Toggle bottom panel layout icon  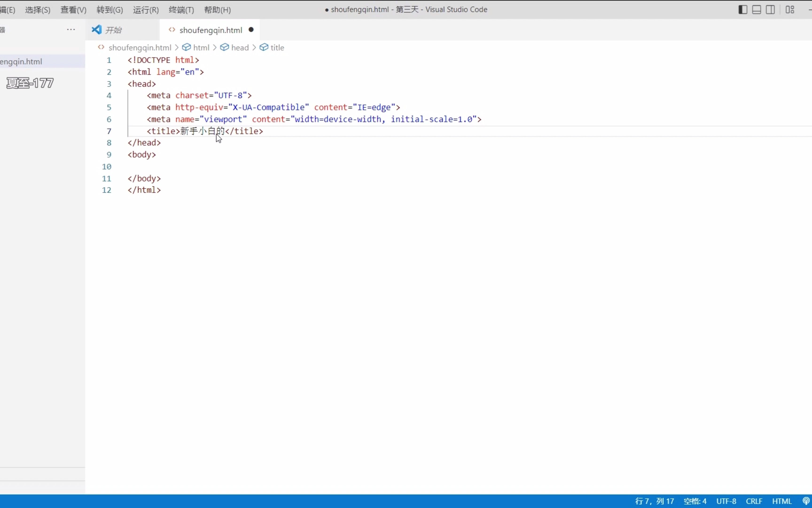pyautogui.click(x=757, y=10)
